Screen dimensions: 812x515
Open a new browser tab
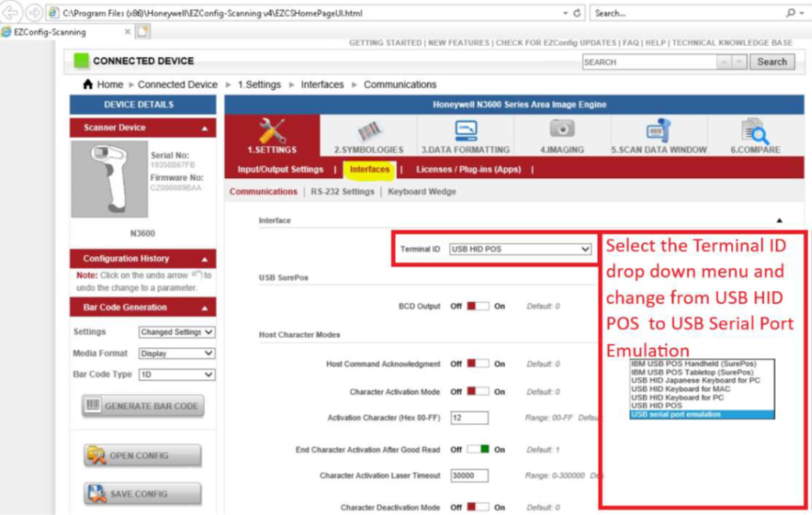coord(143,31)
